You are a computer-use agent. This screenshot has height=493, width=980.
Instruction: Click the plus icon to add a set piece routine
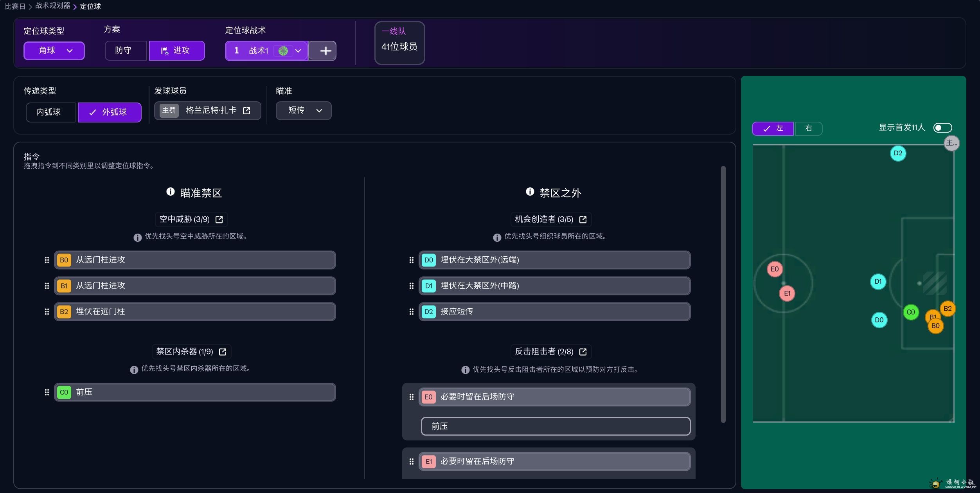[325, 51]
